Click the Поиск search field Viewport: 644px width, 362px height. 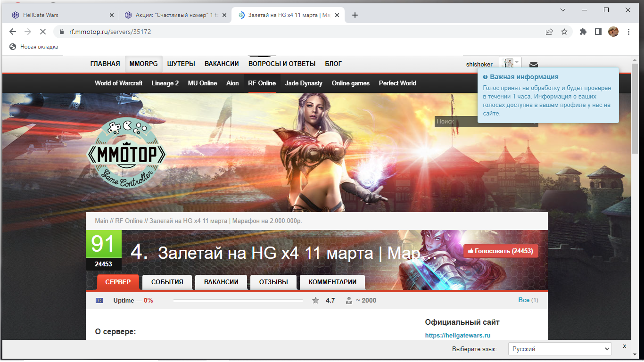486,122
